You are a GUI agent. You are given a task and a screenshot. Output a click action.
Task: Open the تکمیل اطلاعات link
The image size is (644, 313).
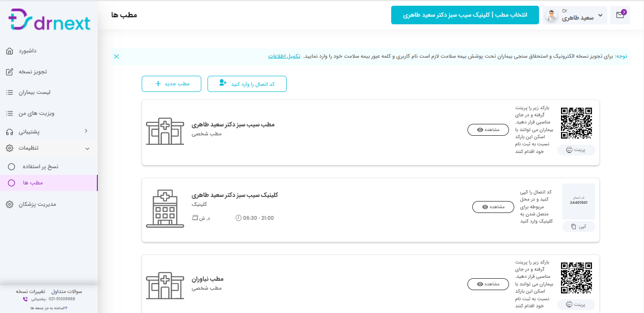(x=284, y=56)
